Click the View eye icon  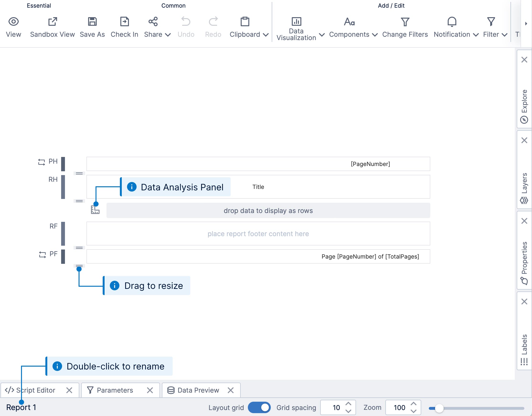click(13, 22)
